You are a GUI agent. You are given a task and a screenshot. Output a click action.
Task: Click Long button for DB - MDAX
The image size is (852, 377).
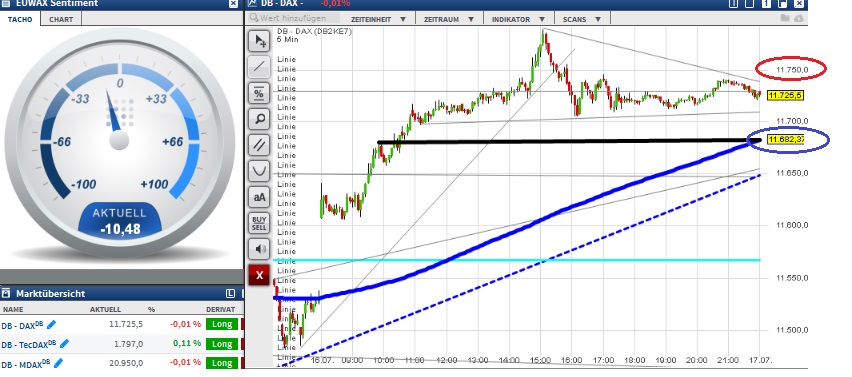pyautogui.click(x=222, y=363)
